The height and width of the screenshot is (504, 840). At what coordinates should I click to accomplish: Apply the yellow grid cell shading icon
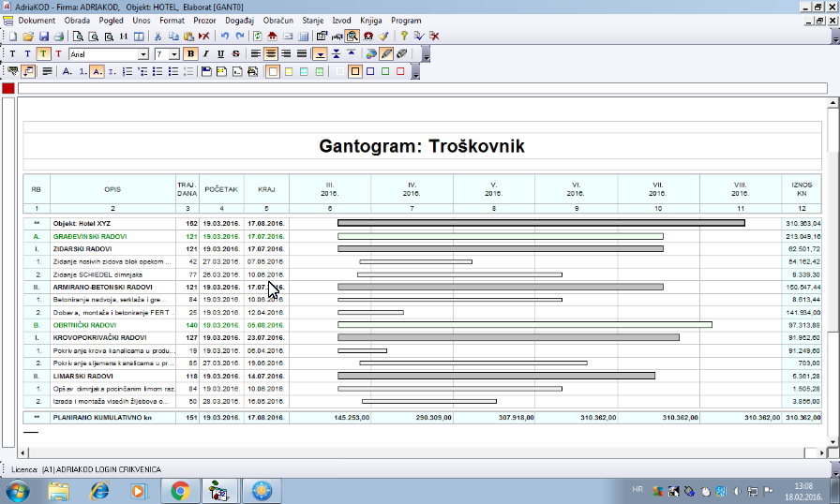(289, 72)
